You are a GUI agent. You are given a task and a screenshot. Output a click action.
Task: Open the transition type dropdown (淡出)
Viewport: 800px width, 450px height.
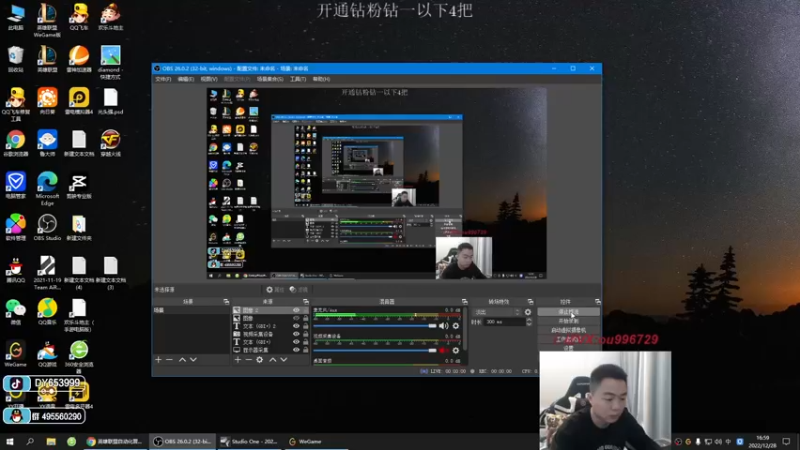coord(496,312)
